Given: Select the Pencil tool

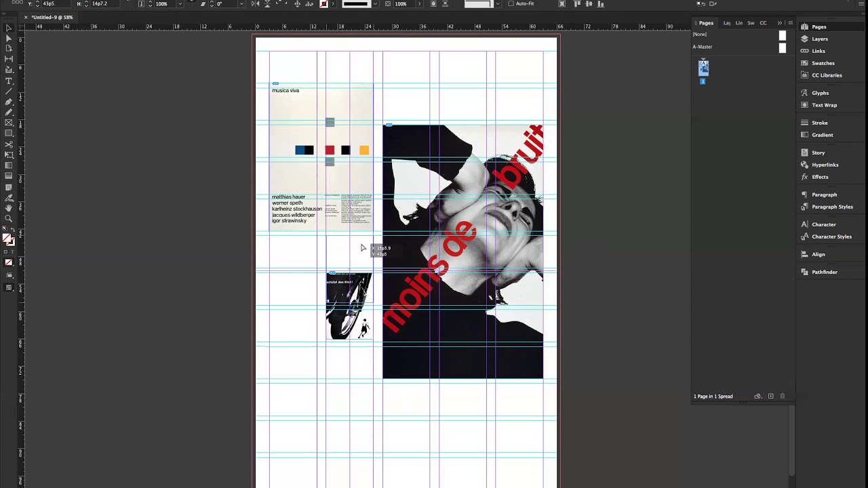Looking at the screenshot, I should [x=9, y=112].
